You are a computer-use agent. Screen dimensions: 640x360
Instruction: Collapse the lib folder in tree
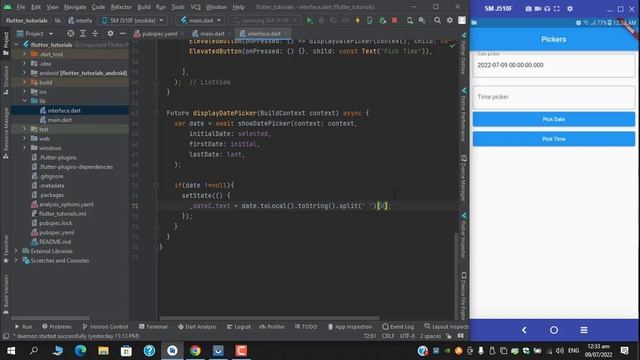click(24, 100)
